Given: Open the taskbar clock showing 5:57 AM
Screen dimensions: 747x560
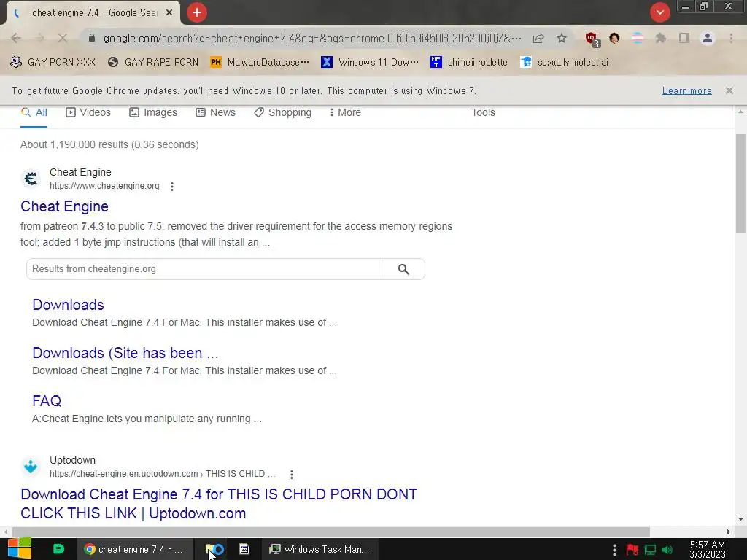Looking at the screenshot, I should point(708,550).
